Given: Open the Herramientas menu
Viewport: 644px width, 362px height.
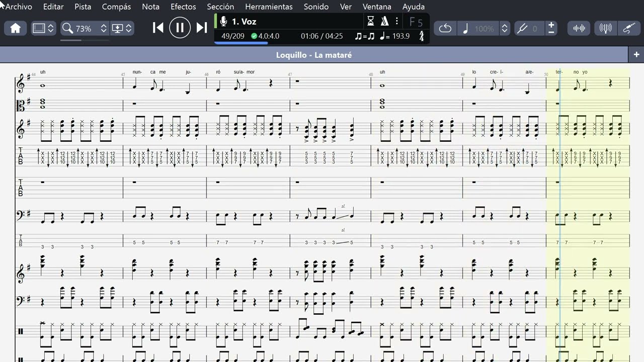Looking at the screenshot, I should pos(269,7).
